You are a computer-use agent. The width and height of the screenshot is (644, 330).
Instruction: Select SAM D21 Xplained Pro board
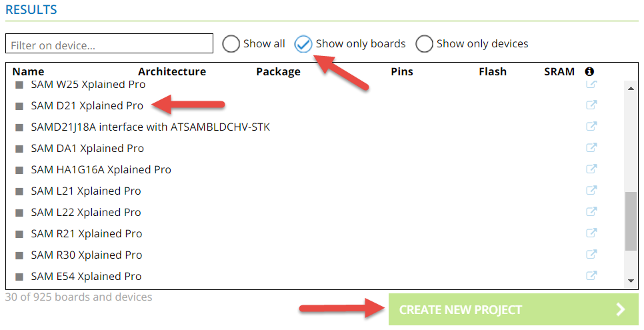[x=87, y=105]
